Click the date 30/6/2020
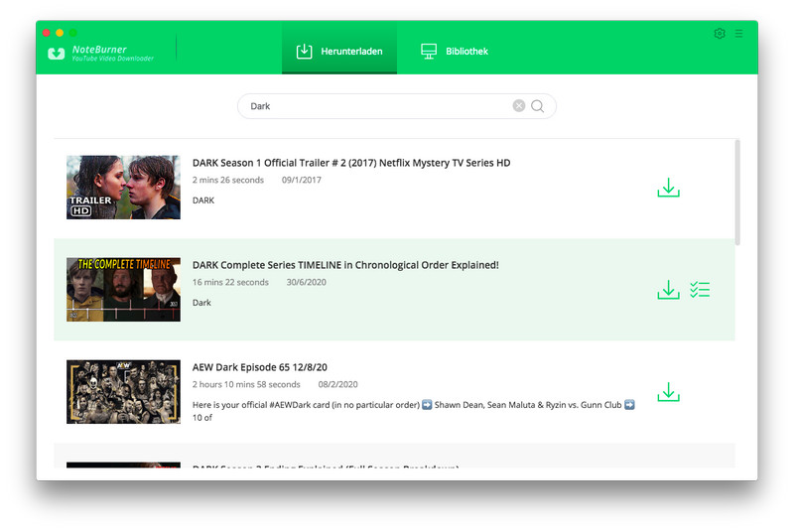Viewport: 794px width, 532px height. coord(307,282)
